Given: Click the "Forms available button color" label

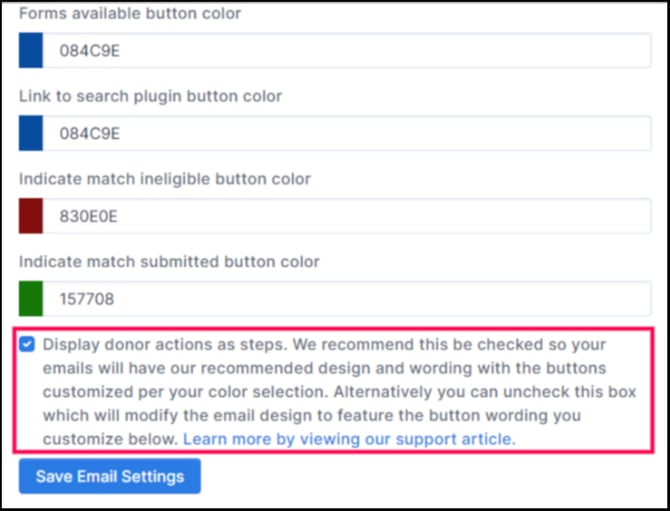Looking at the screenshot, I should tap(130, 14).
